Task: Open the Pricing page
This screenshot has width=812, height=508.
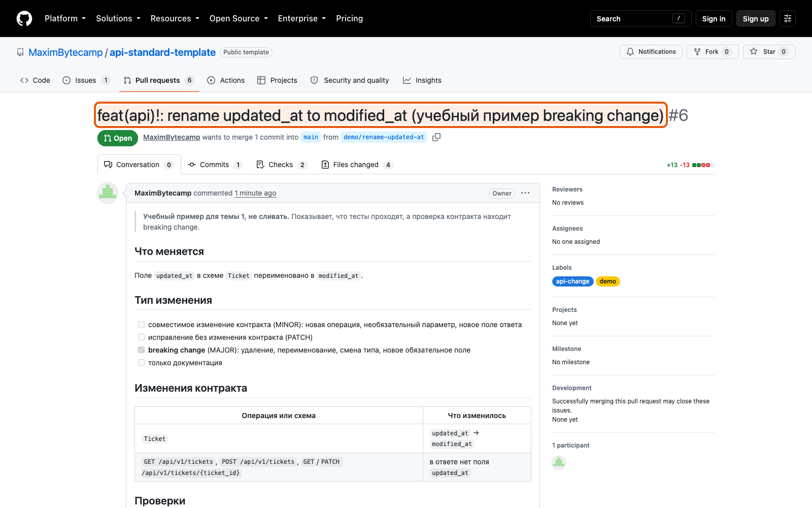Action: [x=350, y=18]
